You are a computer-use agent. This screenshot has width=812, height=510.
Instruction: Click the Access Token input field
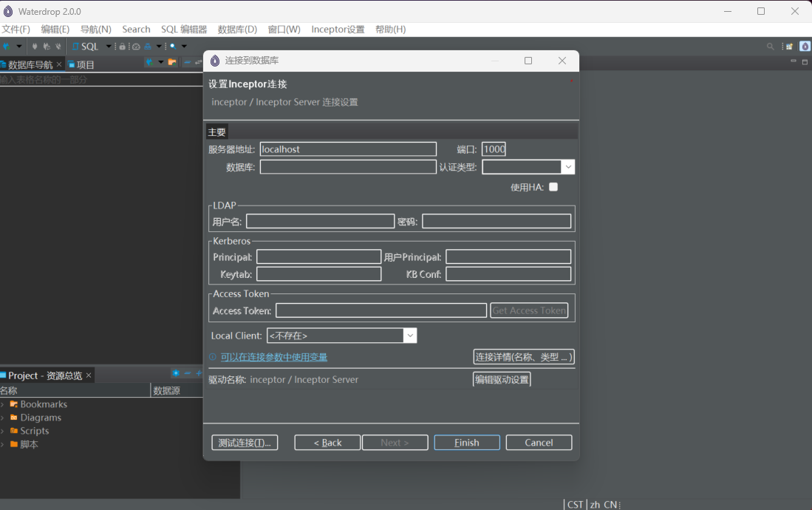381,310
